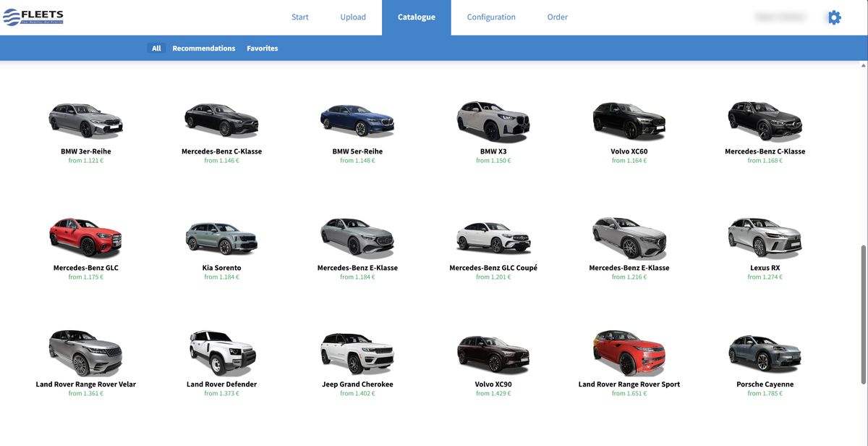Click the blurred user name in header
The image size is (868, 446).
pyautogui.click(x=780, y=17)
